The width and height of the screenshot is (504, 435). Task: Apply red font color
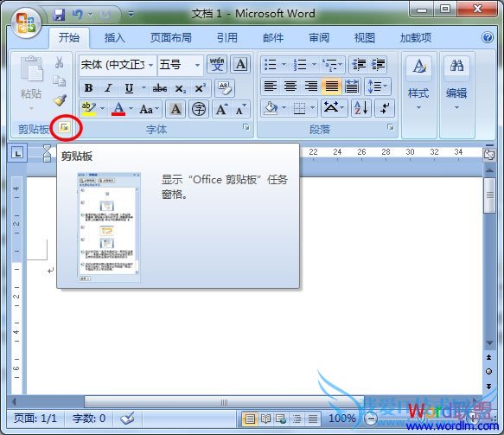tap(118, 109)
